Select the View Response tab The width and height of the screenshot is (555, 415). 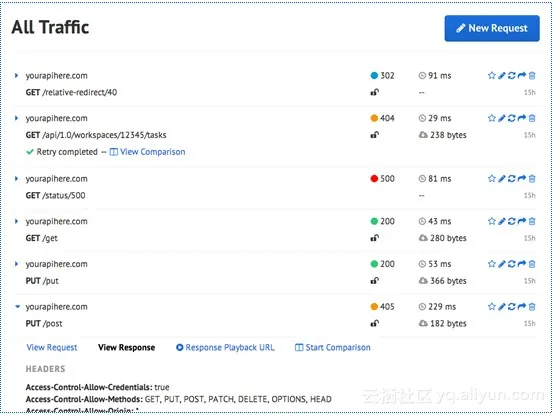point(126,348)
